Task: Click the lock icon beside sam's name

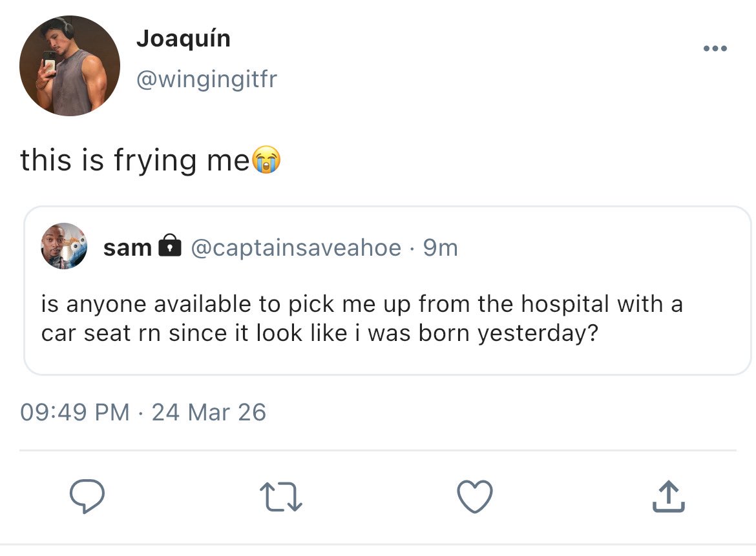Action: click(170, 247)
